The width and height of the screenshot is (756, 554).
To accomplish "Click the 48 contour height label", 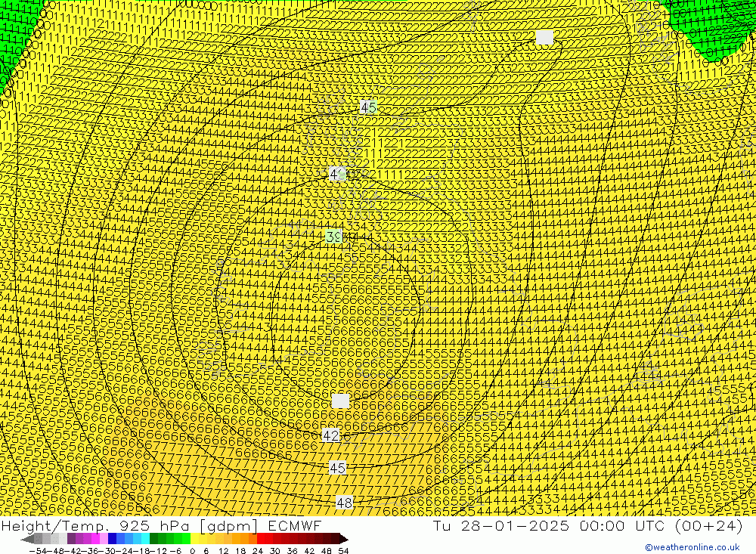I will click(x=344, y=503).
